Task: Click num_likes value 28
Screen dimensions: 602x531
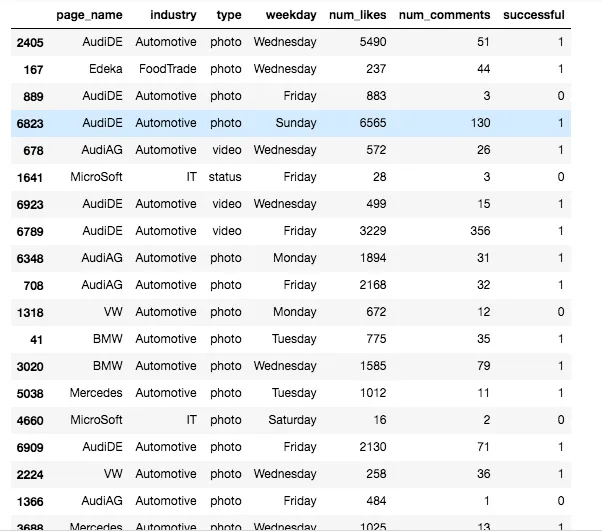Action: [379, 177]
